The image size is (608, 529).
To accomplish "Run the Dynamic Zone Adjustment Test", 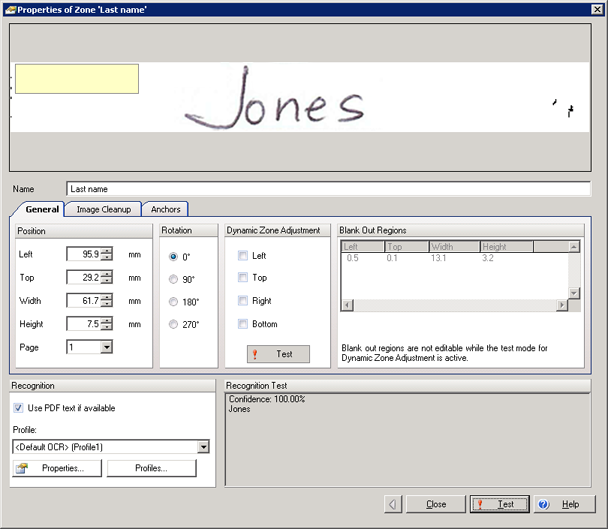I will (x=278, y=354).
